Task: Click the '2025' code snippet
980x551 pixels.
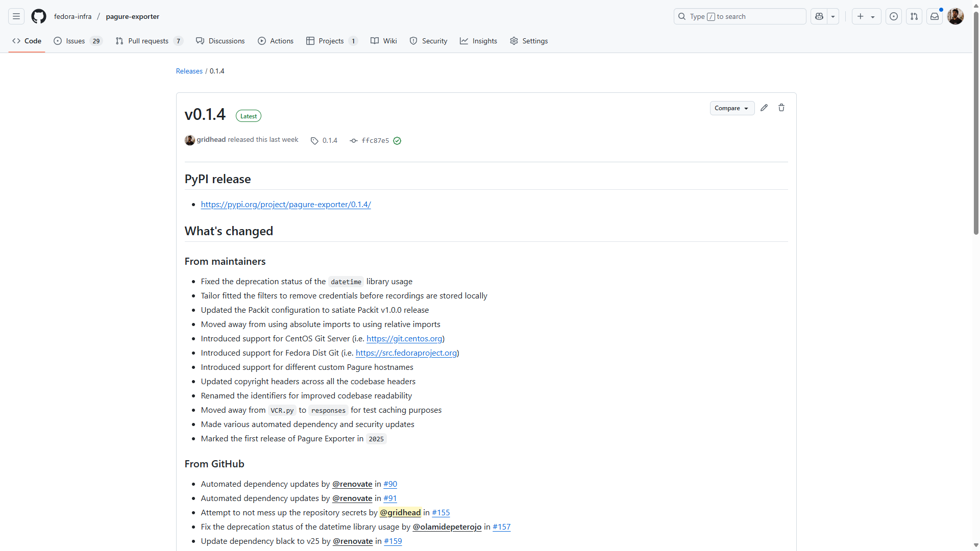Action: [x=376, y=439]
